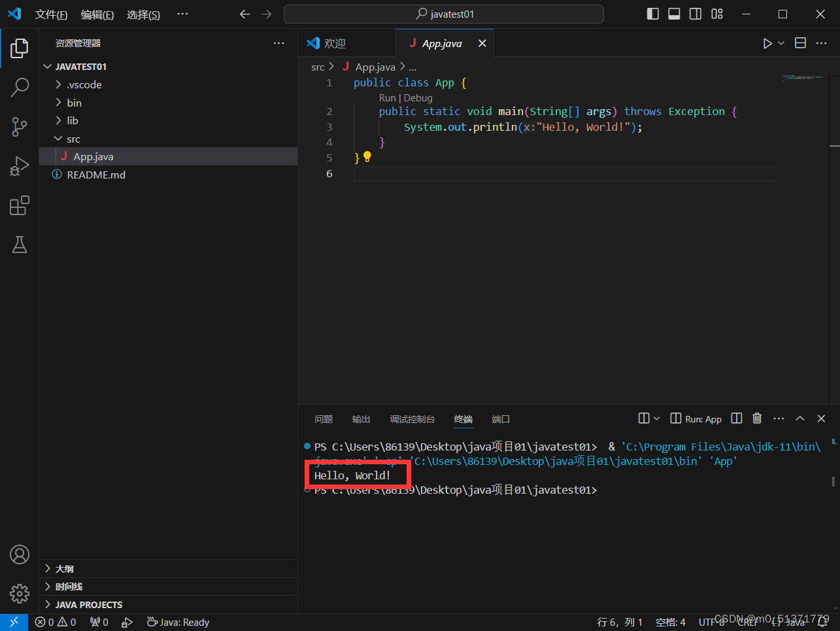Click the code minimap preview
This screenshot has width=840, height=631.
(803, 78)
